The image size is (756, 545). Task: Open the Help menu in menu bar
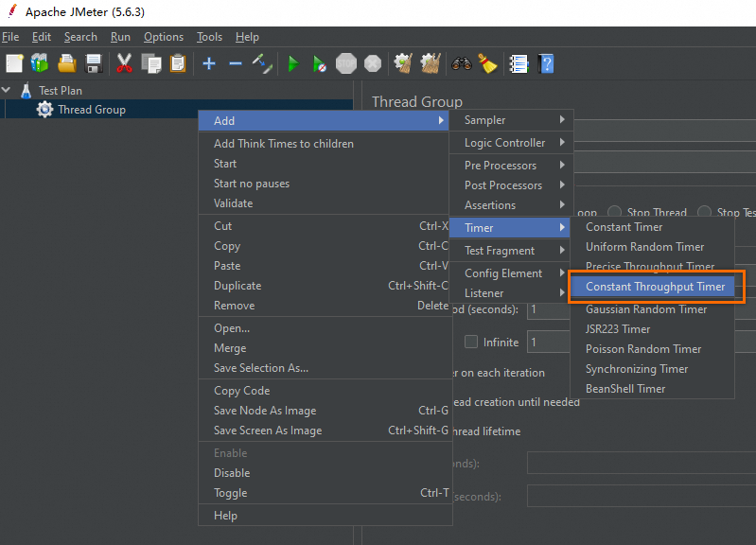pos(247,37)
